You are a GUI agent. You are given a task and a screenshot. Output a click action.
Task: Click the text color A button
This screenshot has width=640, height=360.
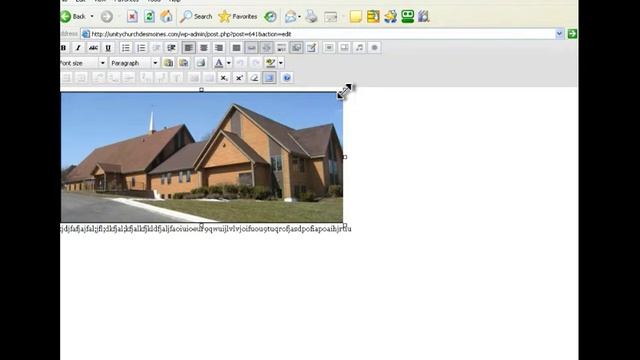pos(219,63)
